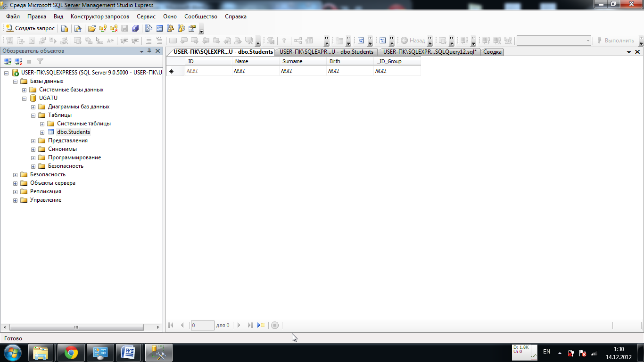Open the Правка menu
Viewport: 644px width, 362px height.
(37, 16)
